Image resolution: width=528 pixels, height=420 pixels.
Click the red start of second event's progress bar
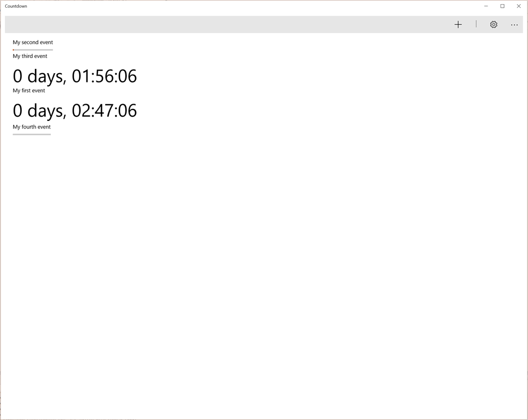tap(13, 50)
